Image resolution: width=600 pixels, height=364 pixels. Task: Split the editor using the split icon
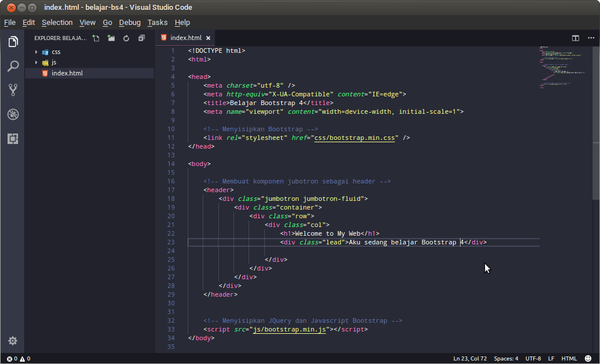tap(574, 38)
